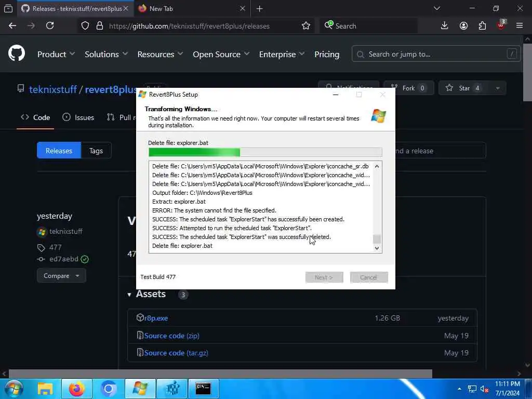Expand the Enterprise menu
532x399 pixels.
pos(282,54)
